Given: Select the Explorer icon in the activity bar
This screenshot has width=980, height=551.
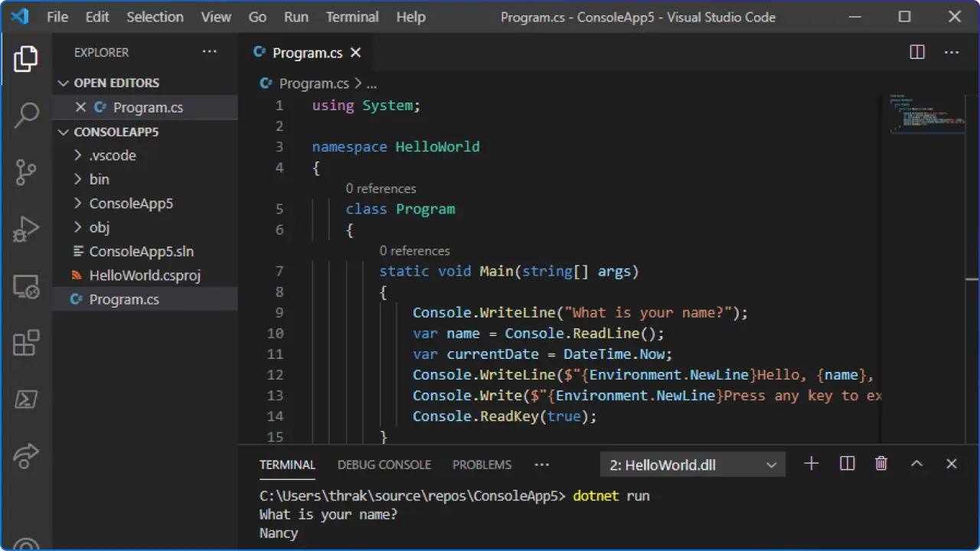Looking at the screenshot, I should pyautogui.click(x=27, y=58).
